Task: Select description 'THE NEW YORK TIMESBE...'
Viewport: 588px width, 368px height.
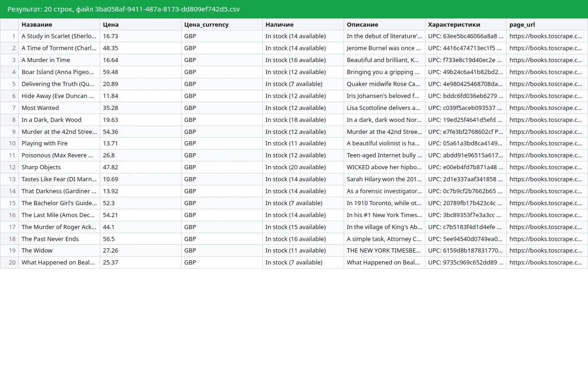Action: (x=384, y=251)
